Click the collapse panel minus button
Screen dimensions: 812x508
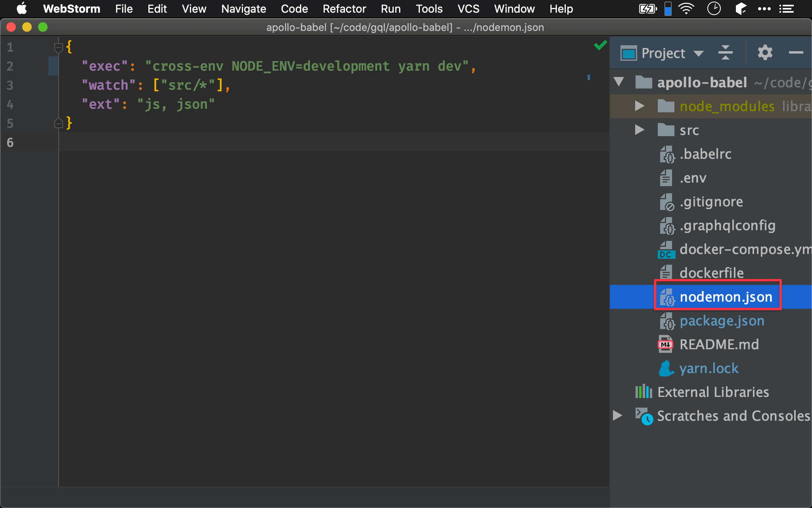click(796, 52)
